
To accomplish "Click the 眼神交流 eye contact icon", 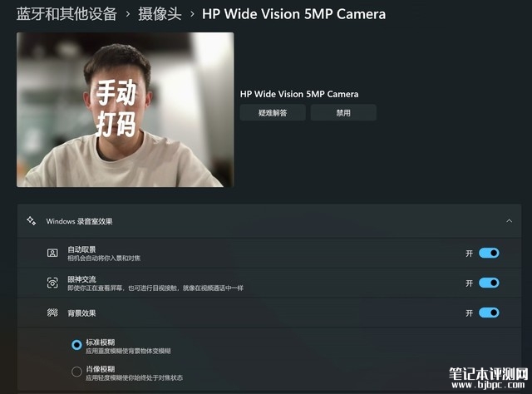I will coord(52,283).
